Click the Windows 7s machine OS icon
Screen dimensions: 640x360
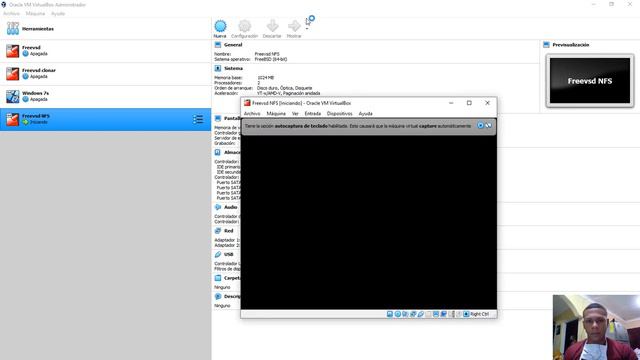(x=13, y=97)
